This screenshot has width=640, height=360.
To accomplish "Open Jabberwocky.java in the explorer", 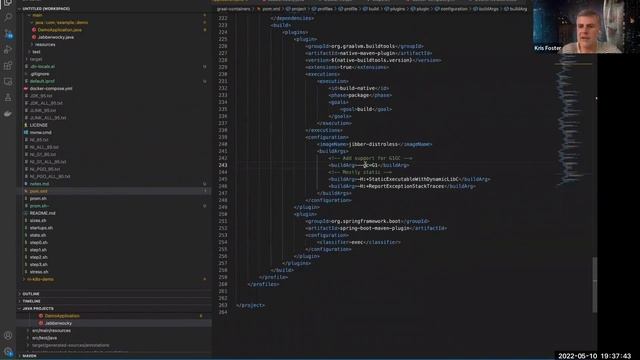I will [56, 37].
